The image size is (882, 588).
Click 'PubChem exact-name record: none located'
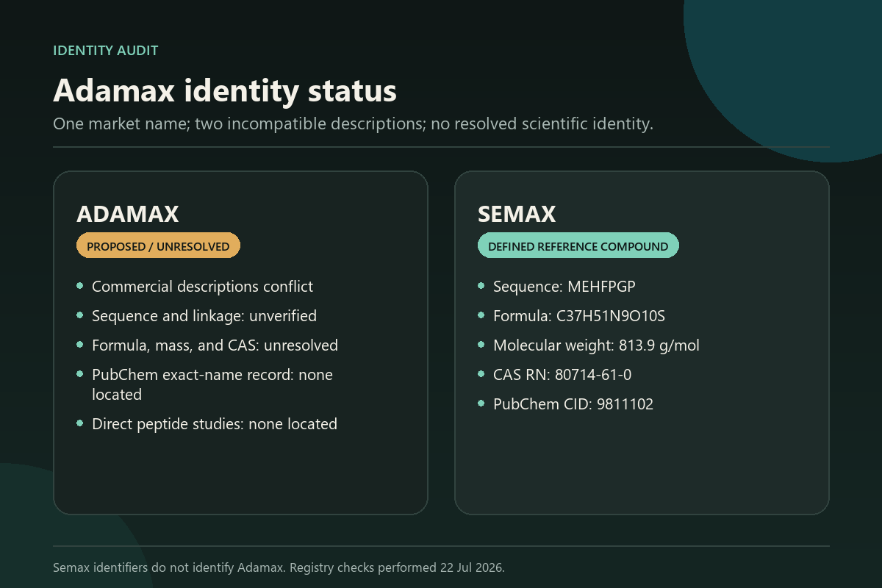coord(212,384)
